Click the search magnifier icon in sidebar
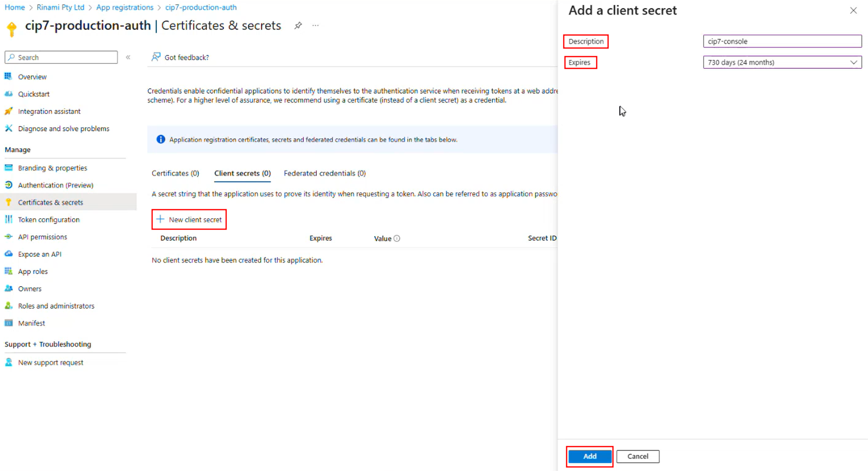 click(11, 57)
